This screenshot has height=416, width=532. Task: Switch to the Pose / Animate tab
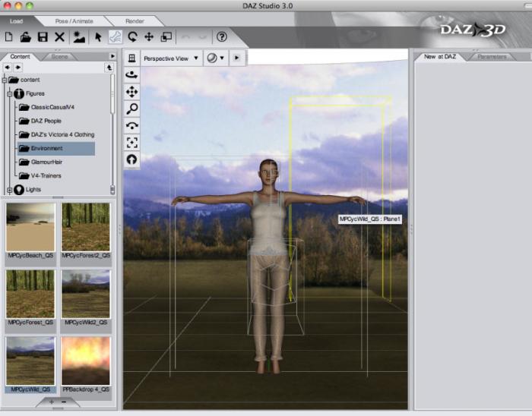74,21
